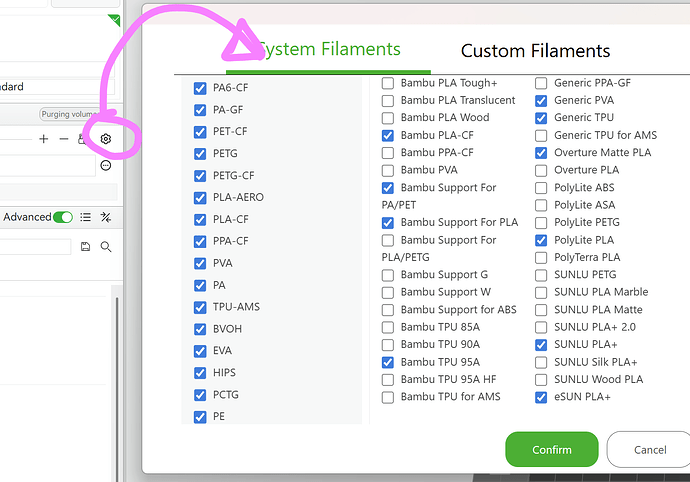
Task: Open the settings list view icon
Action: (85, 217)
